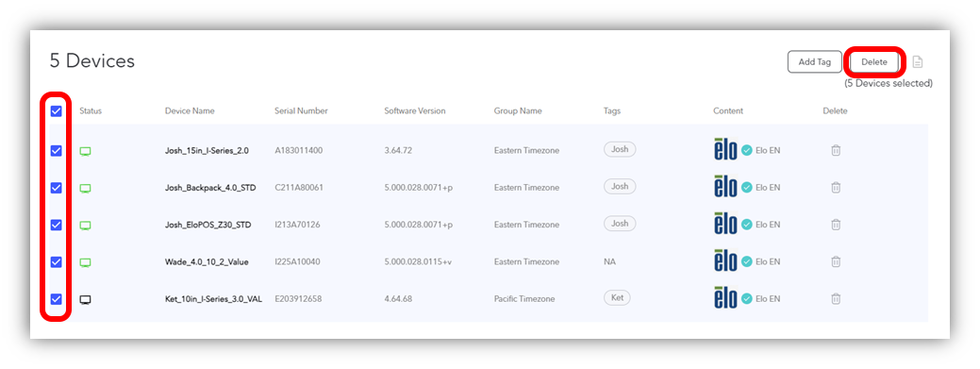Click the Ket tag pill

point(618,297)
